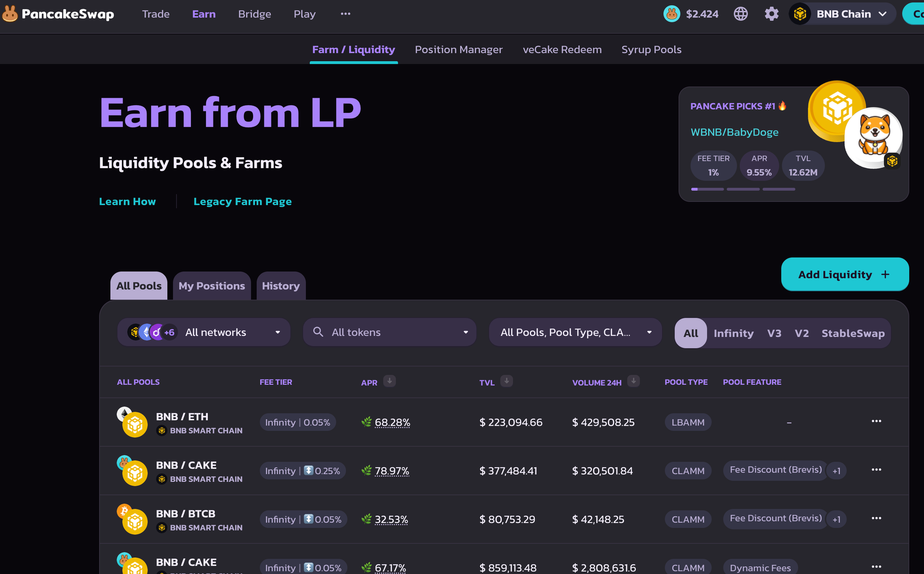
Task: Open BNB / BTCB row more-options menu
Action: click(x=876, y=518)
